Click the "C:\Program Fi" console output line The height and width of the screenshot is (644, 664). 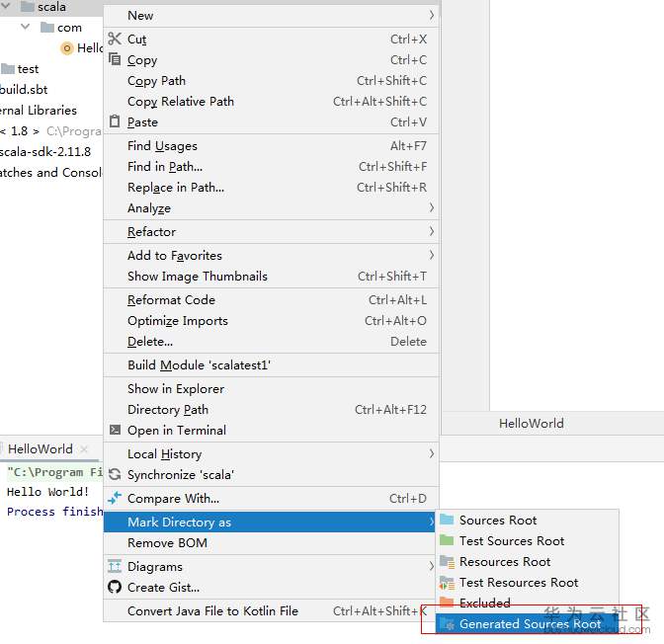[55, 472]
